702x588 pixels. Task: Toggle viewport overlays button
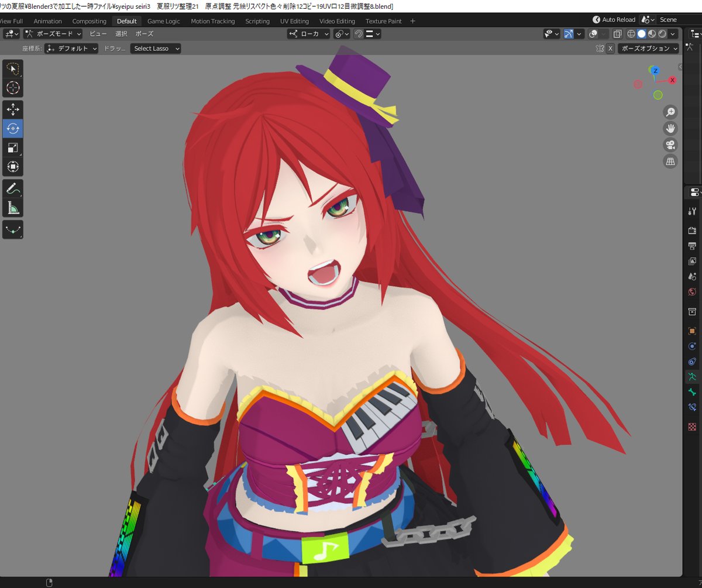[593, 34]
